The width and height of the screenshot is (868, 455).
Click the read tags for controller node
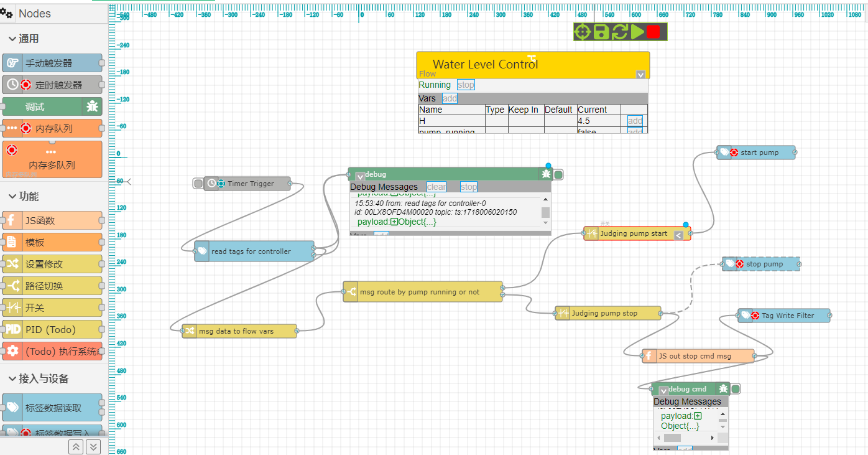point(254,251)
